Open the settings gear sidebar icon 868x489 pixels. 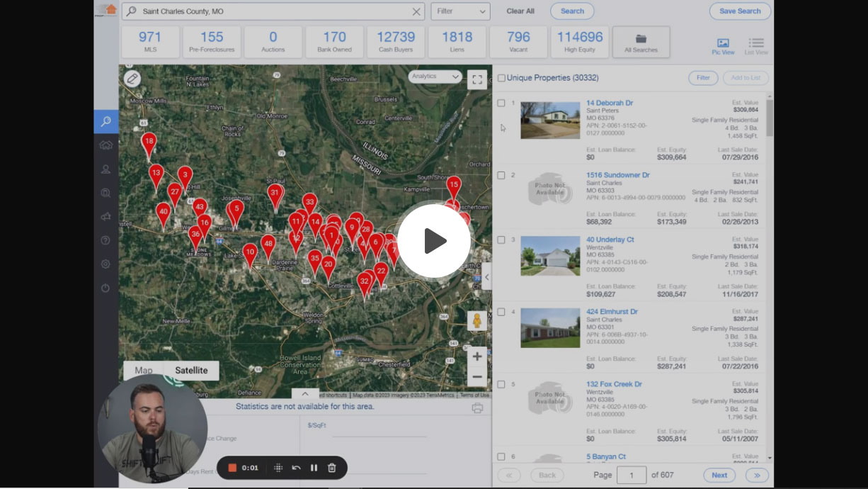105,264
